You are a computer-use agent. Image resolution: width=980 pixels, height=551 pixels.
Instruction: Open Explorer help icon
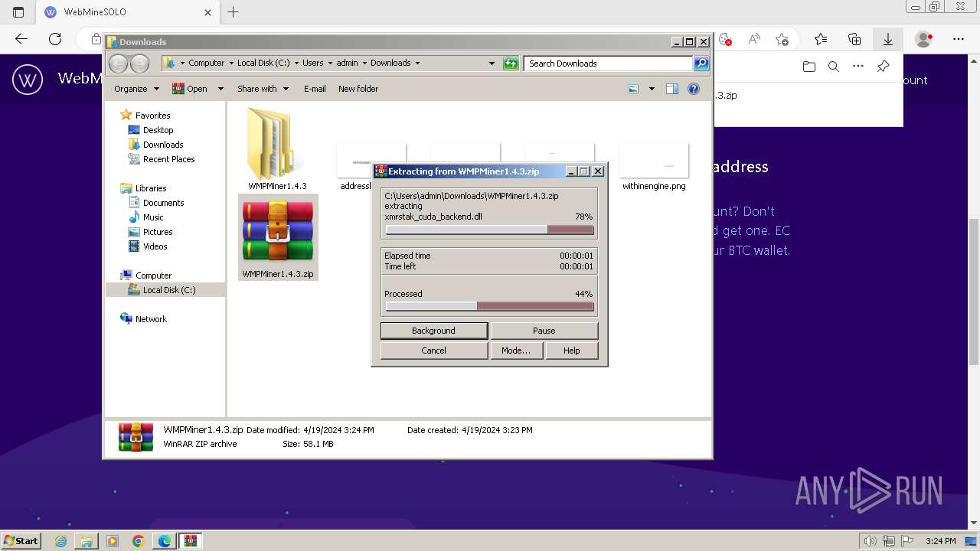pos(694,89)
